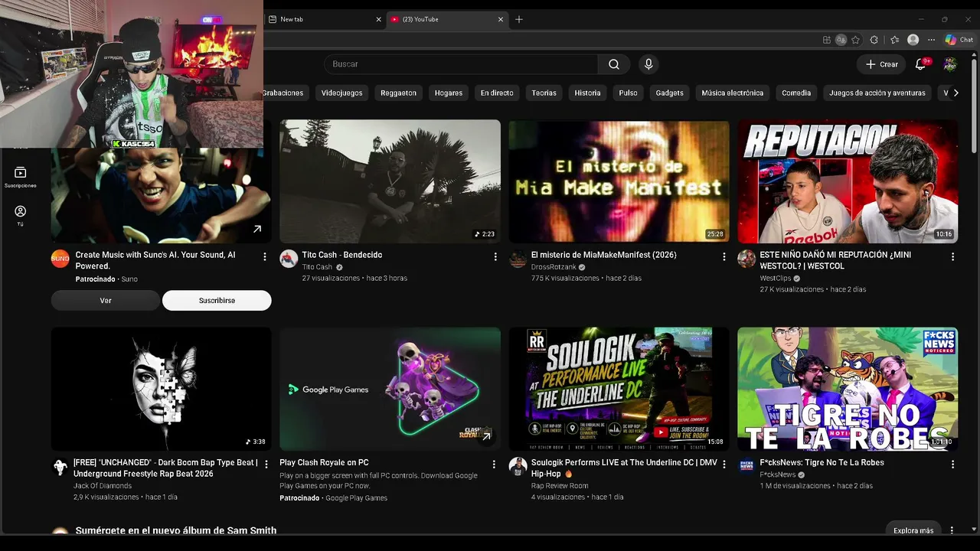The width and height of the screenshot is (980, 551).
Task: Open browser profile icon
Action: 913,40
